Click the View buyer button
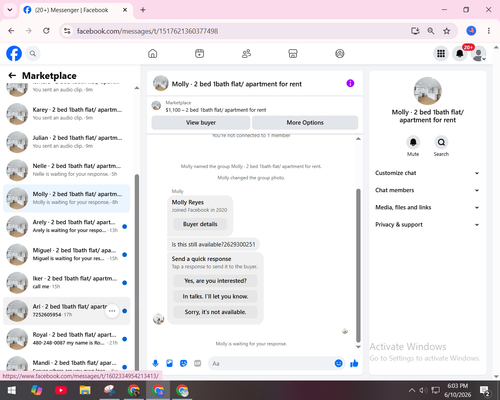This screenshot has height=400, width=500. pos(201,123)
